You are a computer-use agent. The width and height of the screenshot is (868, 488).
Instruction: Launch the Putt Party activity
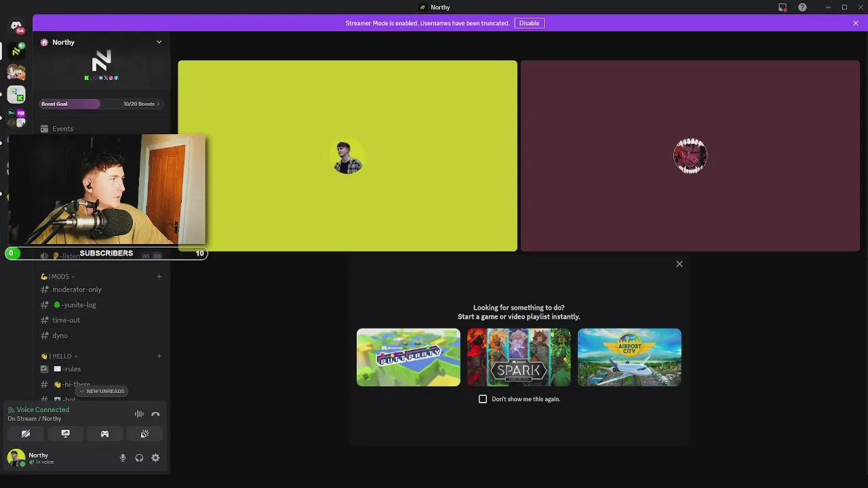click(x=408, y=357)
